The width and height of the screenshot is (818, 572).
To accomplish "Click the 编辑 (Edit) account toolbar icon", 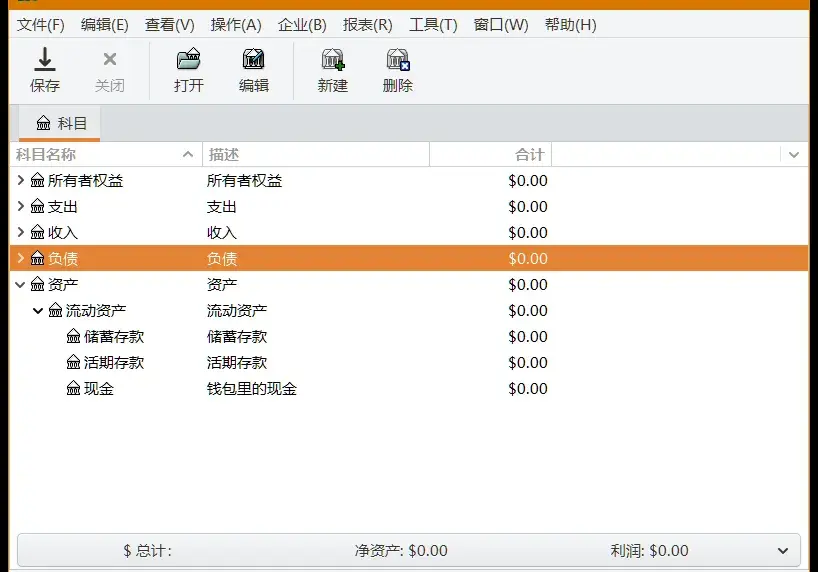I will 254,59.
